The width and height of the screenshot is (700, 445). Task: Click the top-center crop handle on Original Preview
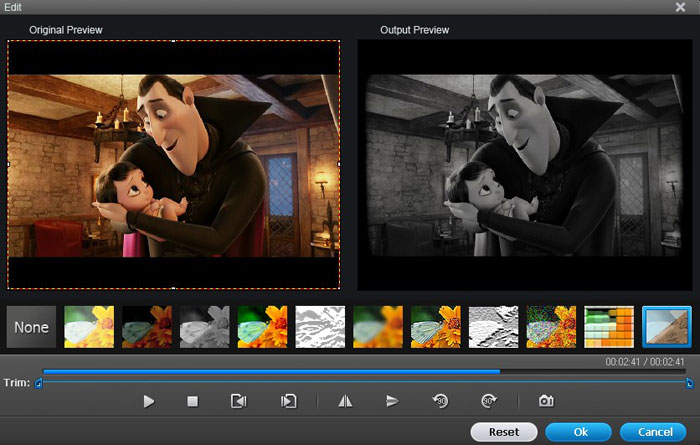pyautogui.click(x=174, y=41)
